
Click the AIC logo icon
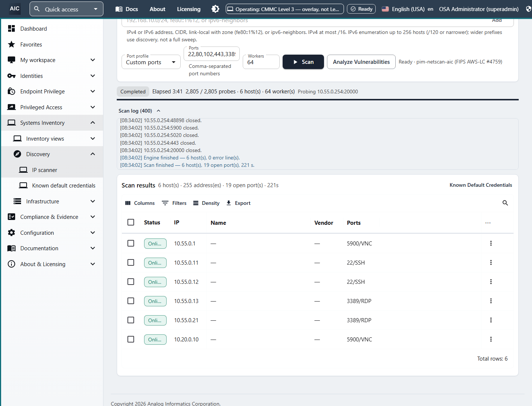pos(15,9)
